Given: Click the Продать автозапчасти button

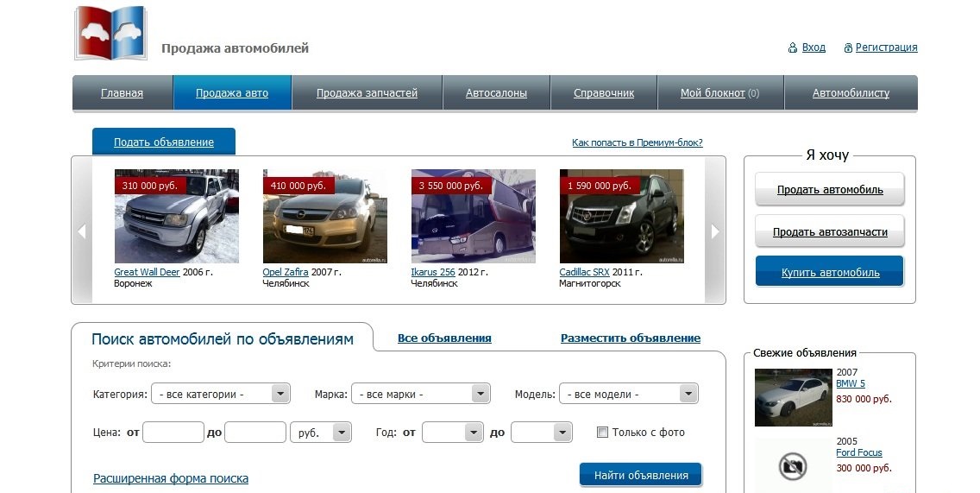Looking at the screenshot, I should [830, 231].
